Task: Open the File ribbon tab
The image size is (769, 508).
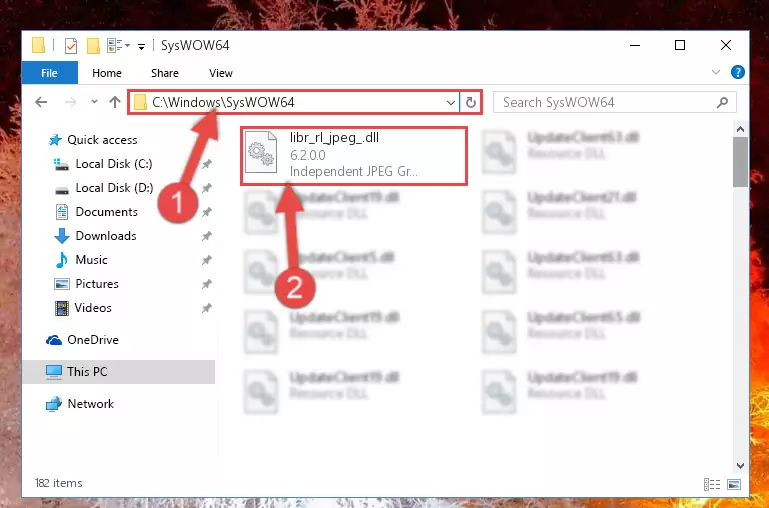Action: click(50, 73)
